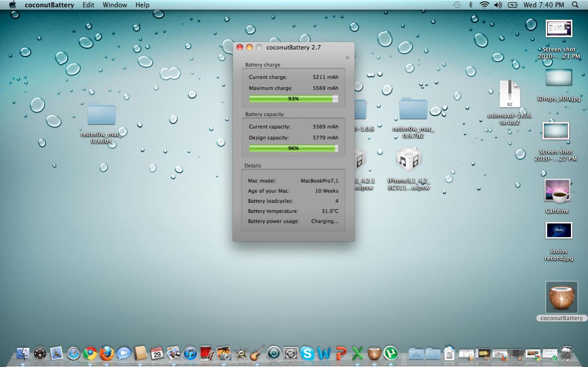This screenshot has width=588, height=367.
Task: Click the Time Machine menu bar icon
Action: [457, 5]
